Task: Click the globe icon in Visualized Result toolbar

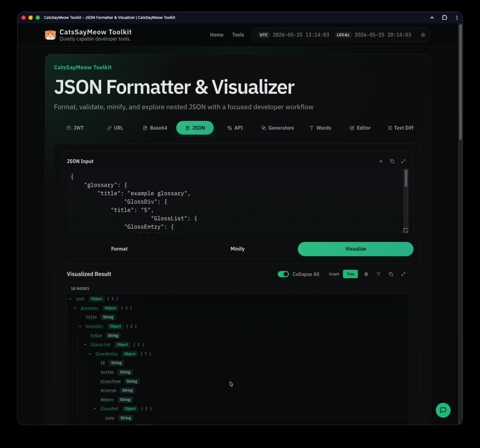Action: 366,274
